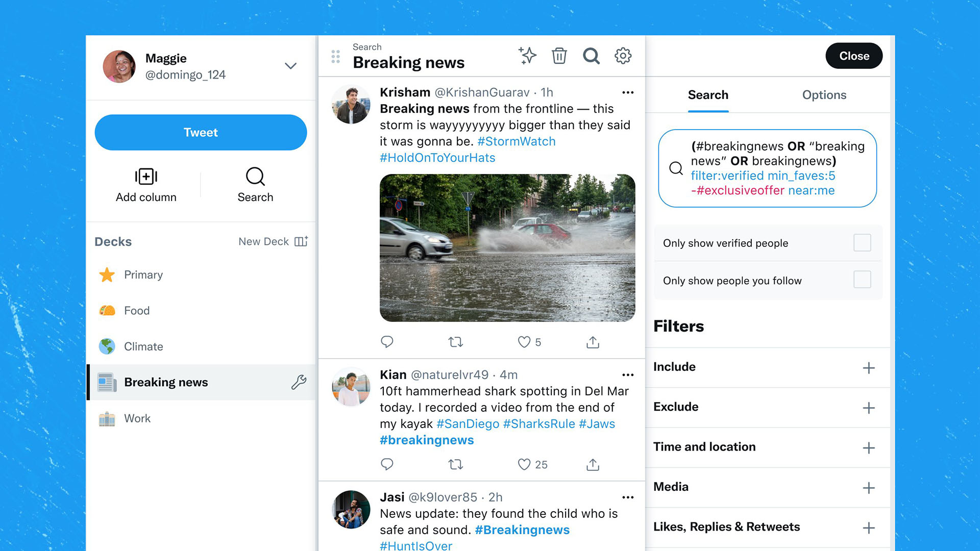
Task: Check Only show verified people
Action: point(862,243)
